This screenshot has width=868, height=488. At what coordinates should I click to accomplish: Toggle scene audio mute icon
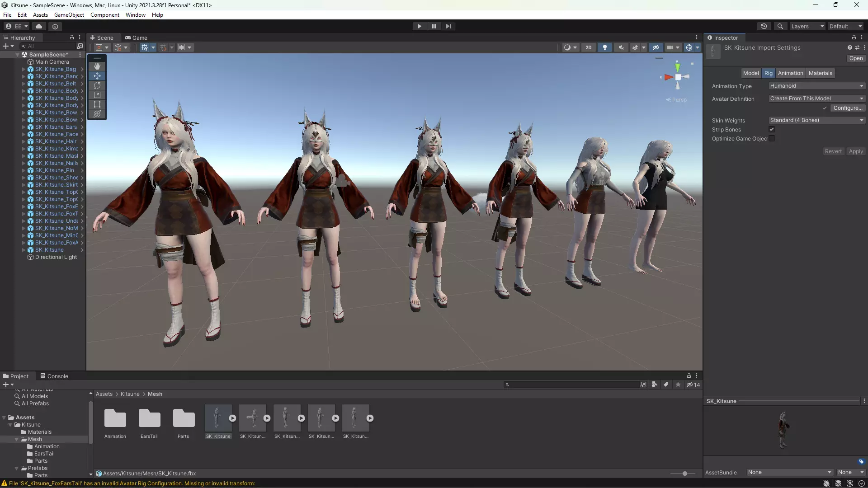[x=621, y=47]
